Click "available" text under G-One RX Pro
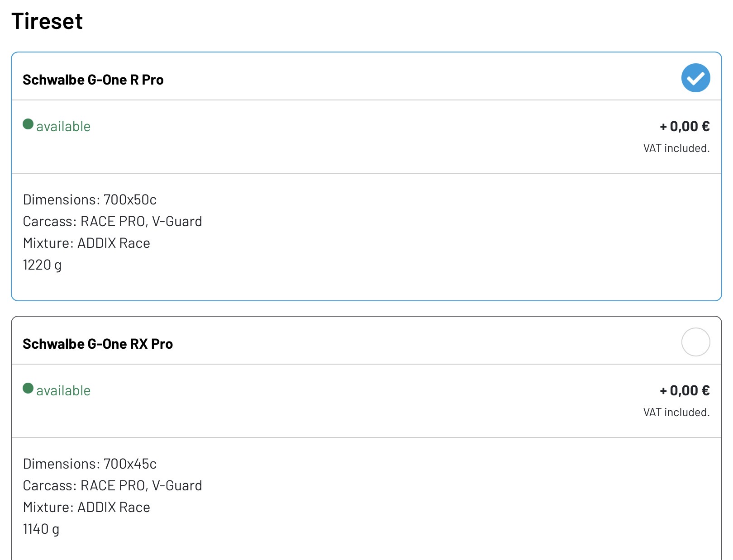 (63, 391)
